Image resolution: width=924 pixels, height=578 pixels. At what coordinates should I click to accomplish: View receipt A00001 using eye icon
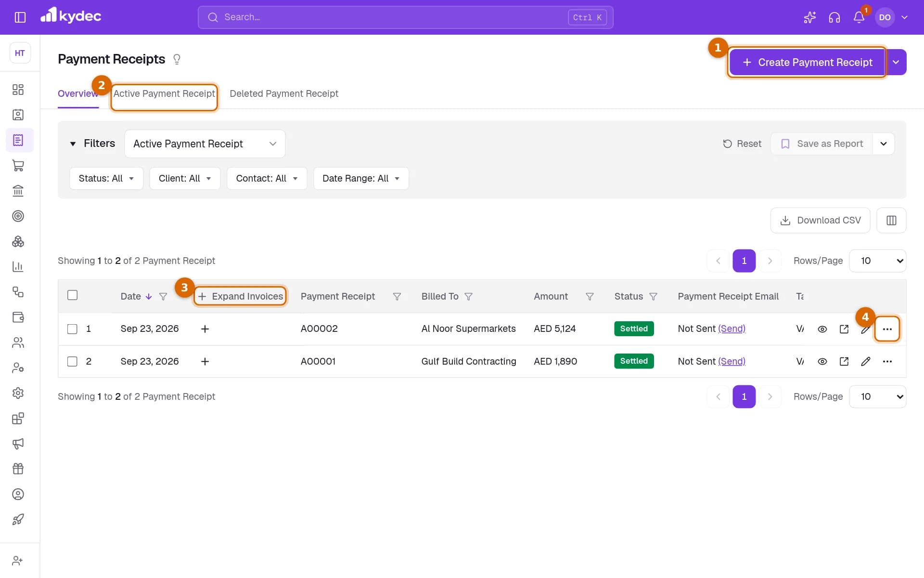pyautogui.click(x=822, y=361)
